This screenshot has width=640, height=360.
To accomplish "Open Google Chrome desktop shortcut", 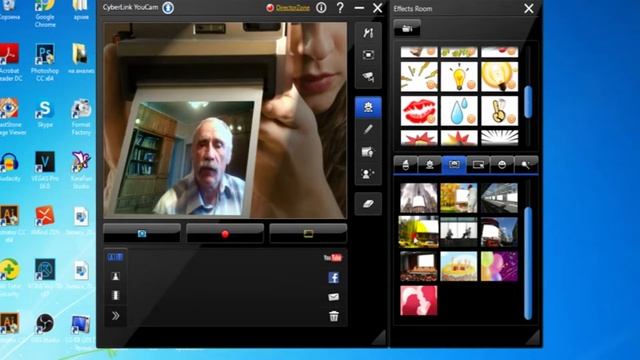I will (45, 13).
